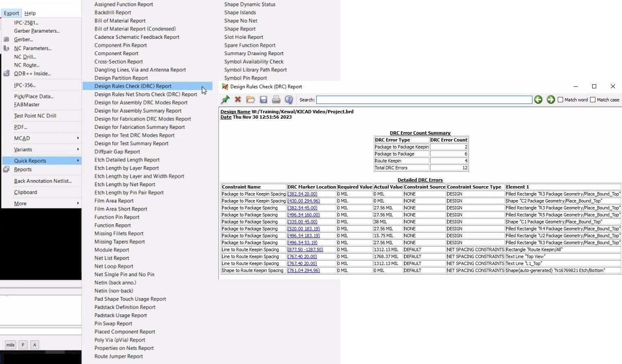Expand the More submenu
The image size is (622, 364).
pyautogui.click(x=20, y=203)
